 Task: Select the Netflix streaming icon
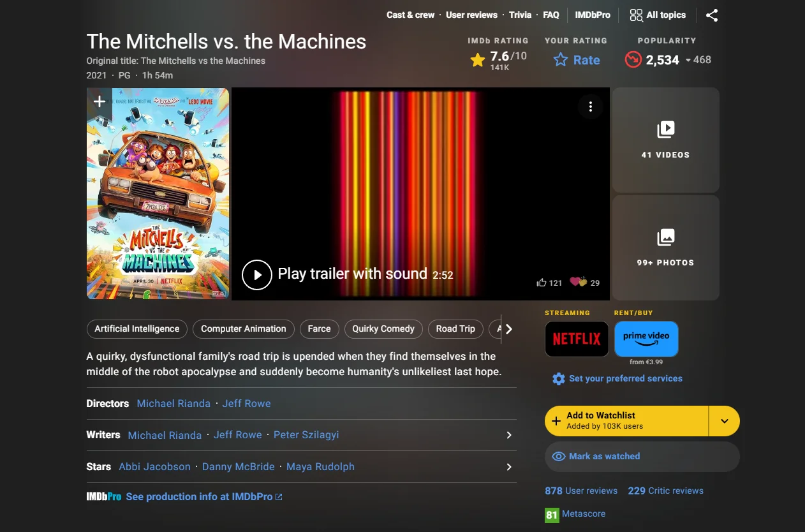[576, 339]
